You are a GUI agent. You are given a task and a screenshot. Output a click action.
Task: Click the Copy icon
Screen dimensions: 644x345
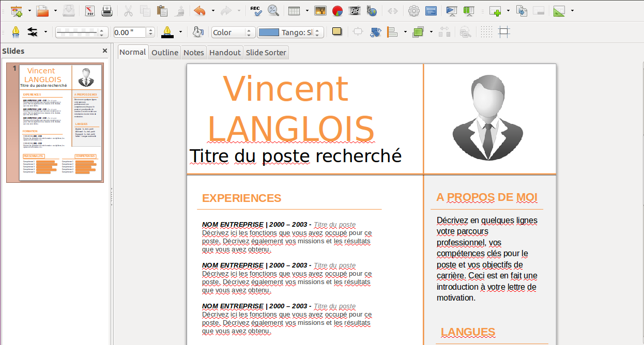pos(145,10)
